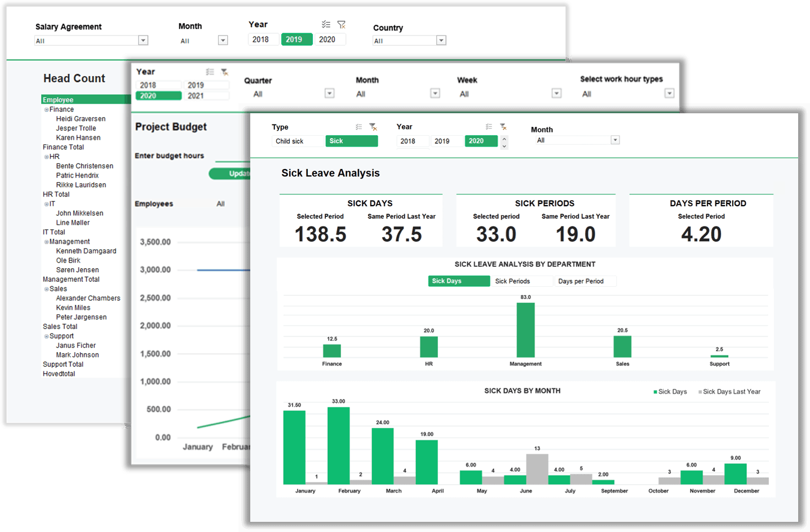Select Heidi Graversen row
Viewport: 810px width, 532px height.
click(81, 119)
